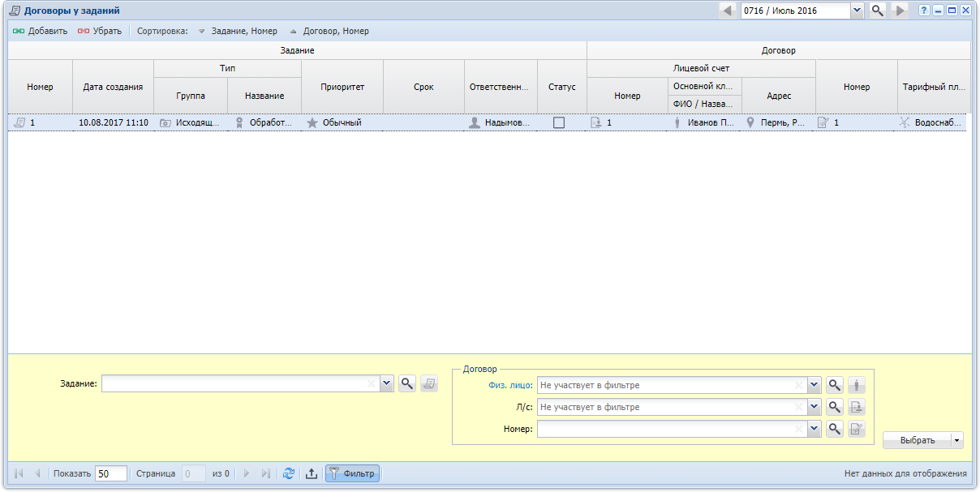Go to first page

tap(19, 473)
